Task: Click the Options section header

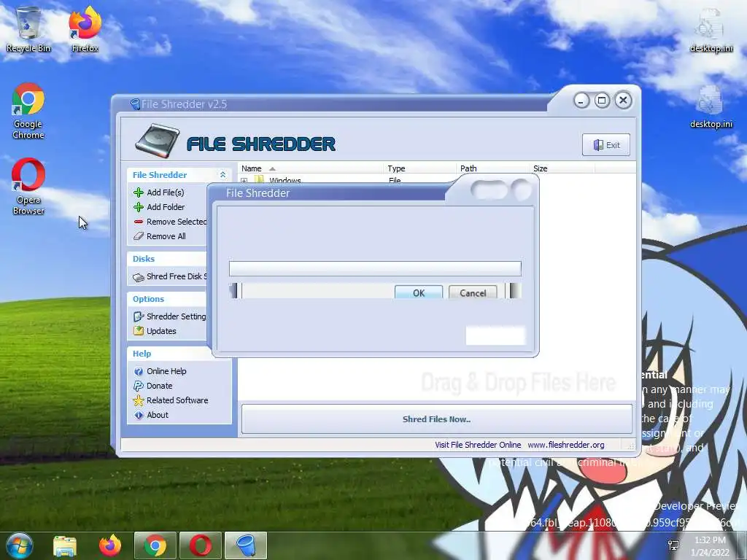Action: point(148,299)
